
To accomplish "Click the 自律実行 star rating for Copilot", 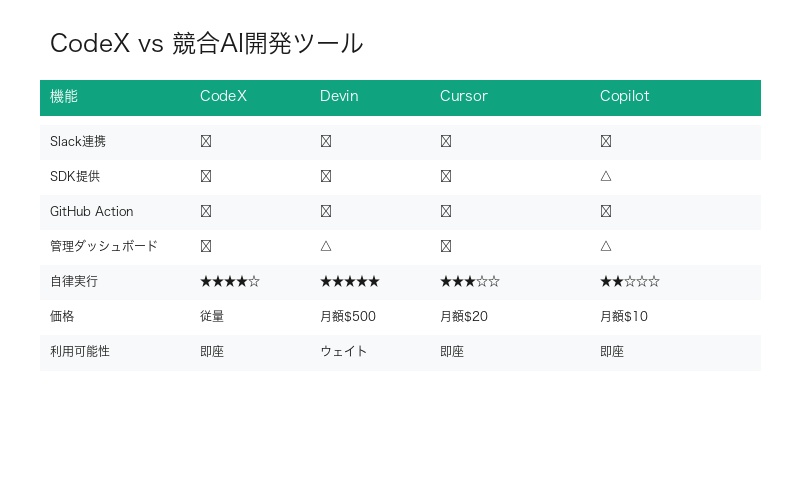I will [x=630, y=281].
